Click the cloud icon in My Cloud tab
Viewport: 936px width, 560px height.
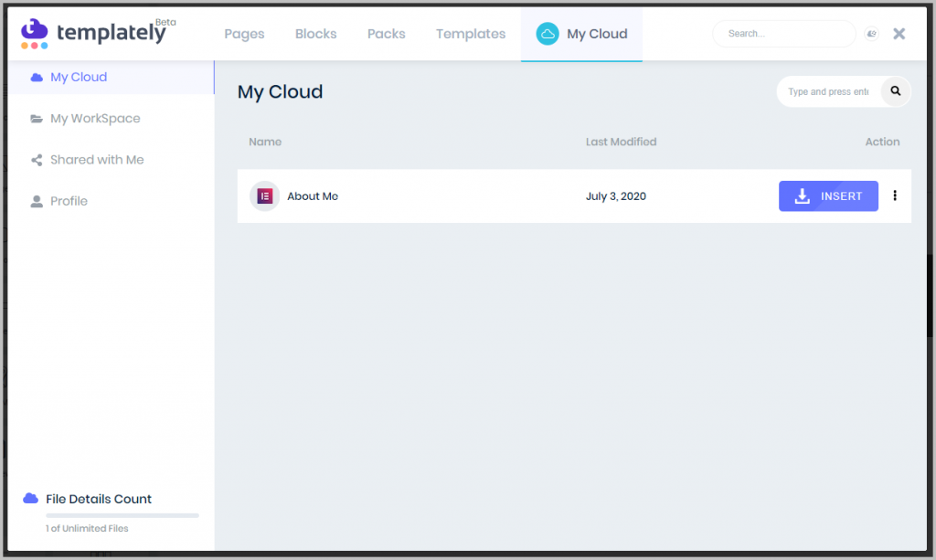548,34
